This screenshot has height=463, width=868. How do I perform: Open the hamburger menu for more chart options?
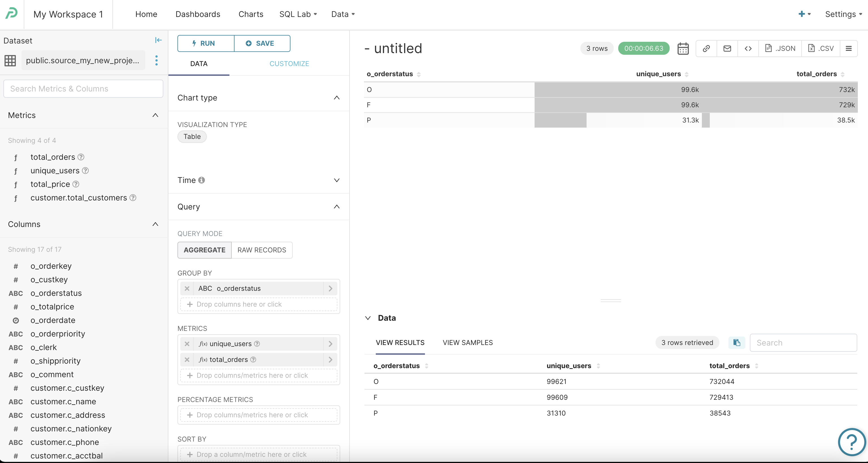(x=849, y=49)
